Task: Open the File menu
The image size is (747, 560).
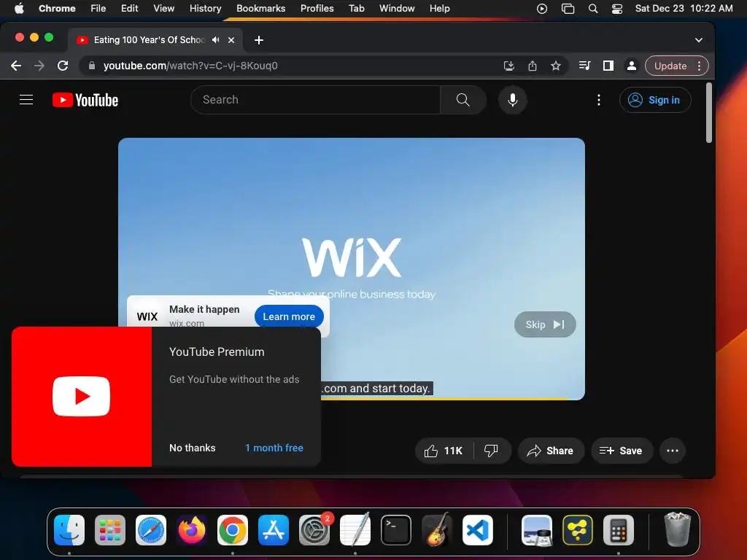Action: 98,8
